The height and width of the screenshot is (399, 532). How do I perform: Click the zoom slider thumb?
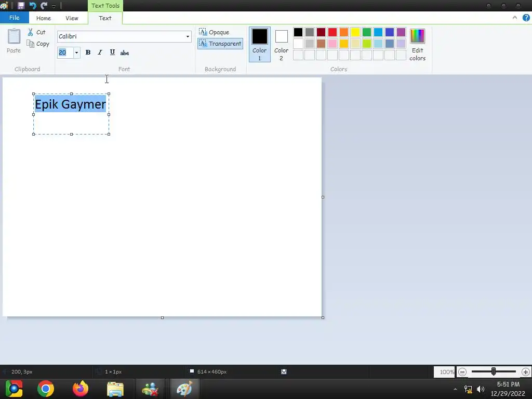click(x=494, y=372)
